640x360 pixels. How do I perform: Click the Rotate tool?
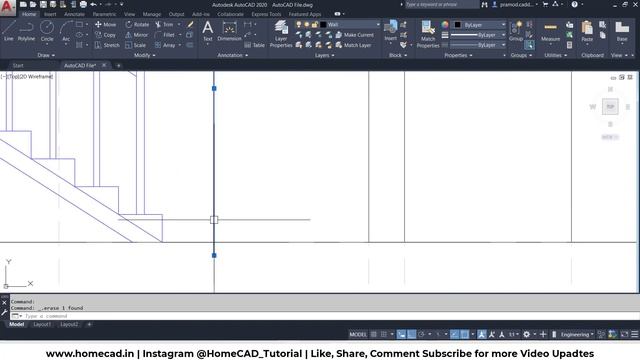(x=137, y=24)
